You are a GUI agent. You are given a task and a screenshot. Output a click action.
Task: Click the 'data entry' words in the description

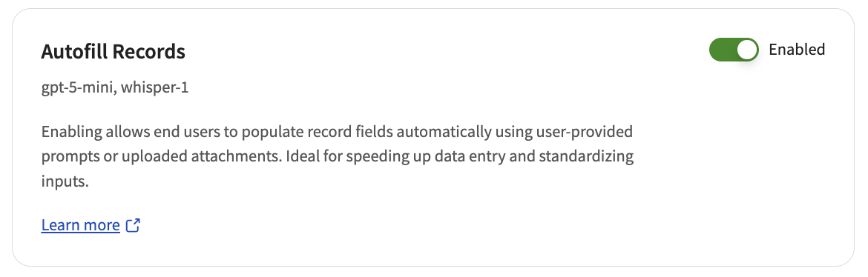[x=470, y=156]
